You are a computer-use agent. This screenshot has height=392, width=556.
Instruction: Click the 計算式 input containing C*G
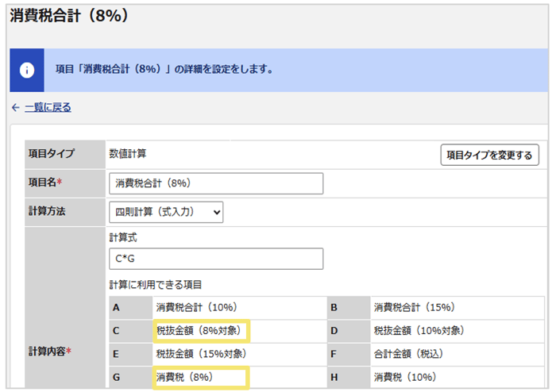point(216,259)
